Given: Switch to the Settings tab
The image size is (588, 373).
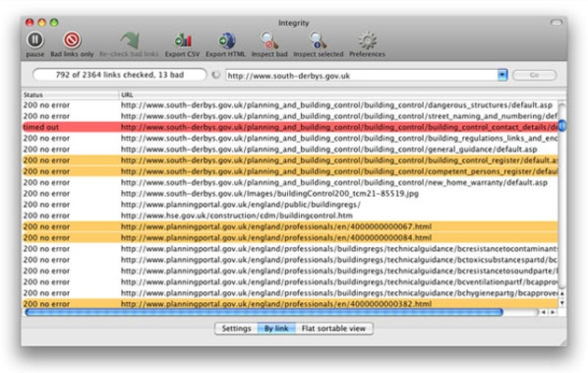Looking at the screenshot, I should [x=235, y=328].
